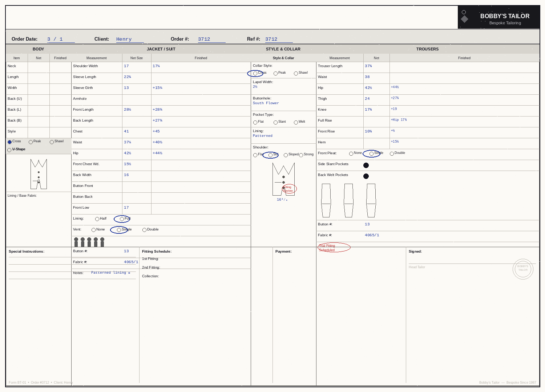Click the vest sketch above Lining / Base Fabric
Screen dimensions: 545x392
(x=39, y=174)
